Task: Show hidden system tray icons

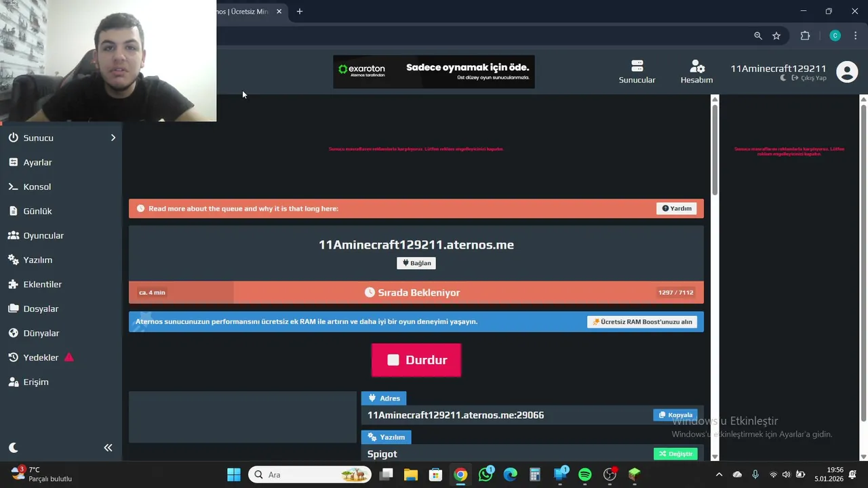Action: click(719, 474)
